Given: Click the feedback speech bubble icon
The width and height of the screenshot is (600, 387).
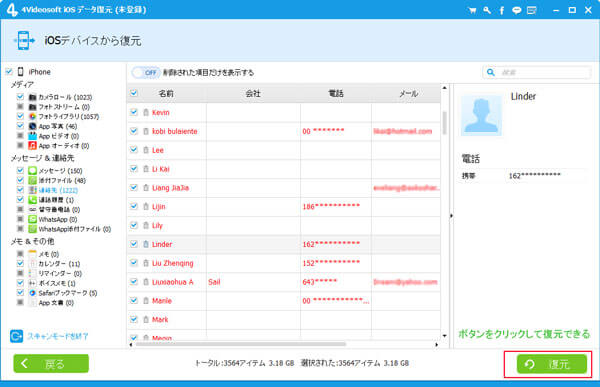Looking at the screenshot, I should click(517, 10).
